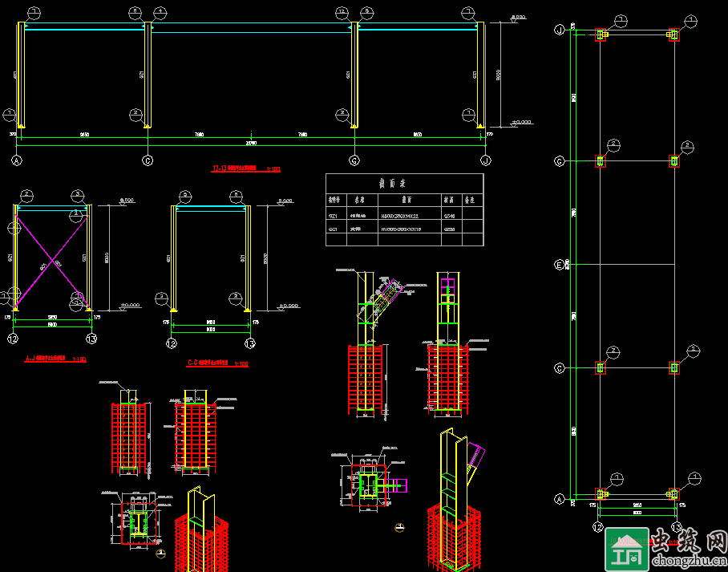Select the GC1 row in the section table

tap(405, 229)
